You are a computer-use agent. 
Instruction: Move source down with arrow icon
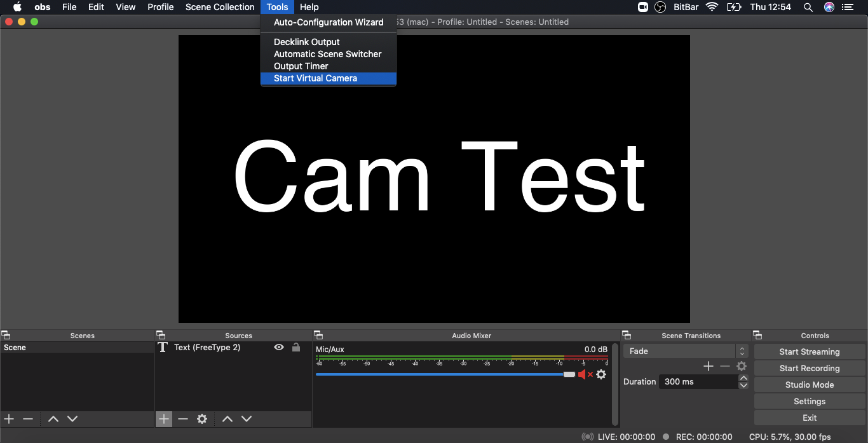tap(247, 419)
